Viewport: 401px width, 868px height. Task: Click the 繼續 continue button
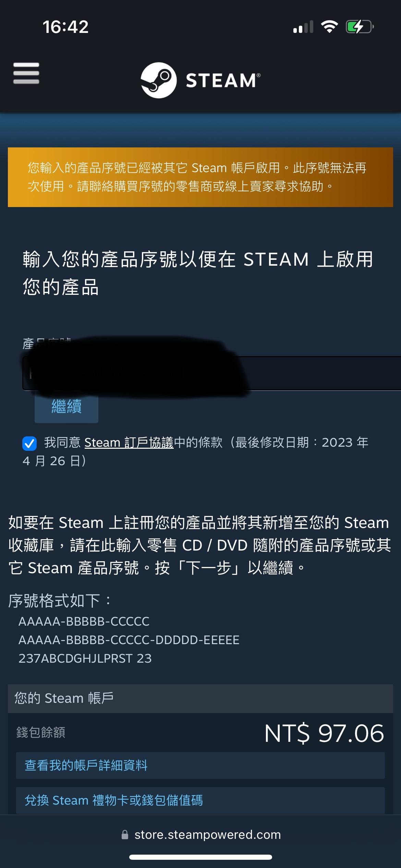66,407
